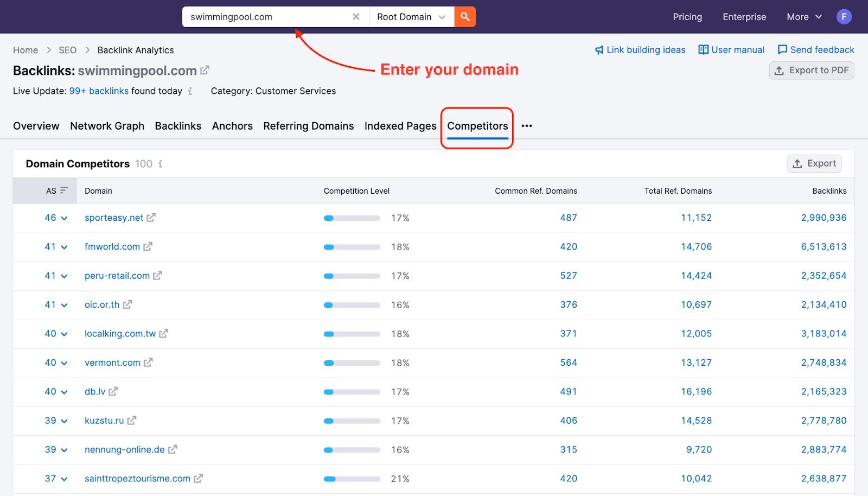The height and width of the screenshot is (496, 868).
Task: Click the info icon beside Domain Competitors count
Action: (x=161, y=163)
